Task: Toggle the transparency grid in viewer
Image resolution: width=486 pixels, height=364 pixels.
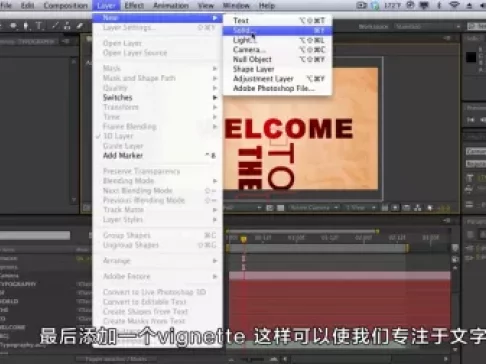Action: [281, 208]
